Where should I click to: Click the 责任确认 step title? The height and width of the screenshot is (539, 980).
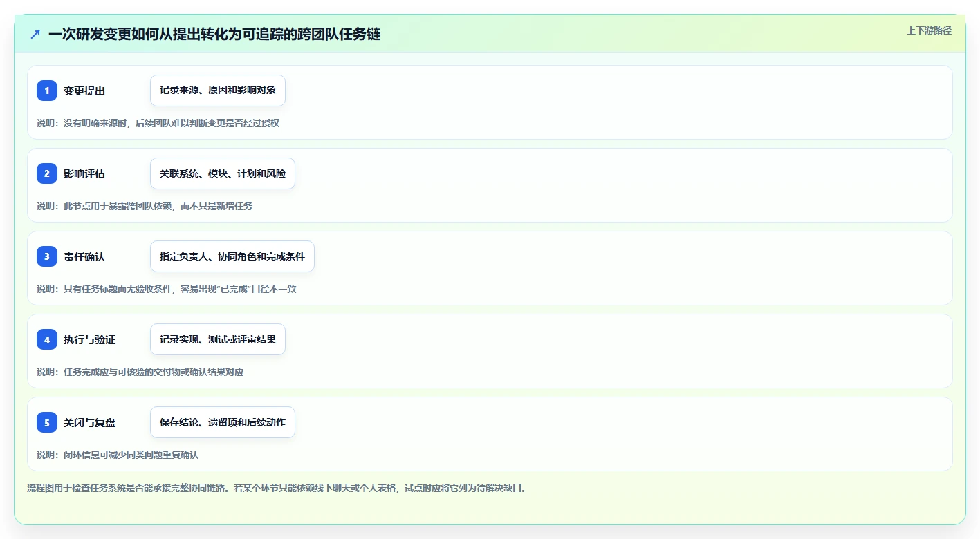tap(84, 256)
